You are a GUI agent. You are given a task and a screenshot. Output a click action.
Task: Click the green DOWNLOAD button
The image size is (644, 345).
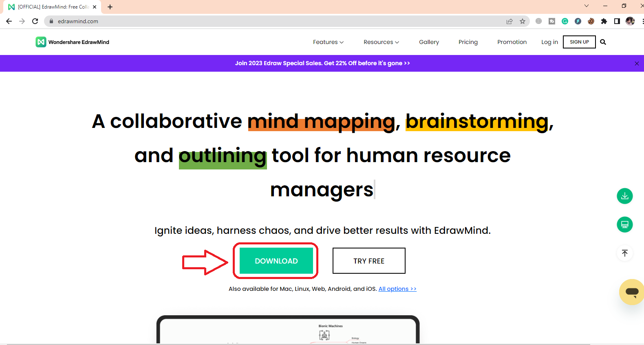tap(276, 261)
